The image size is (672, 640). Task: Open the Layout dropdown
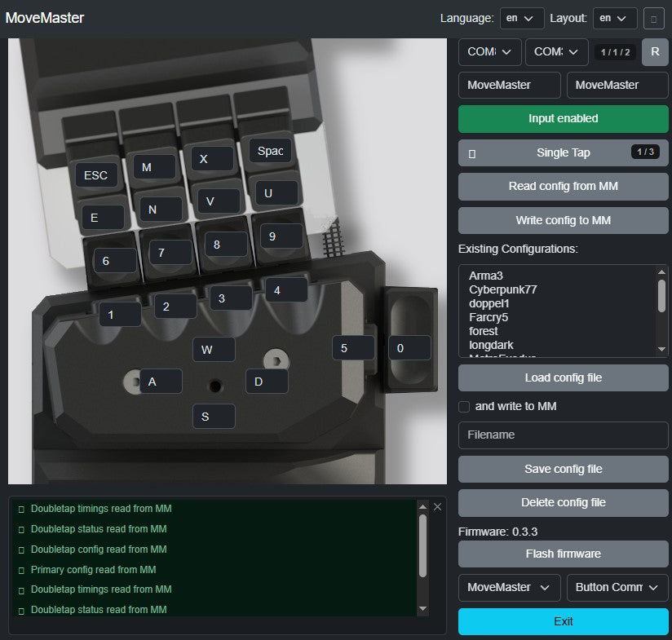tap(615, 19)
